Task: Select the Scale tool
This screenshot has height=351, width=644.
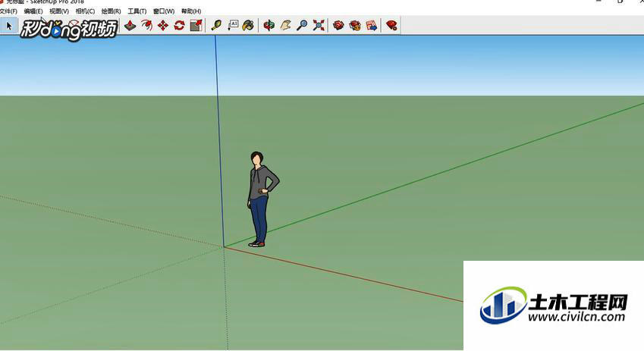Action: (196, 26)
